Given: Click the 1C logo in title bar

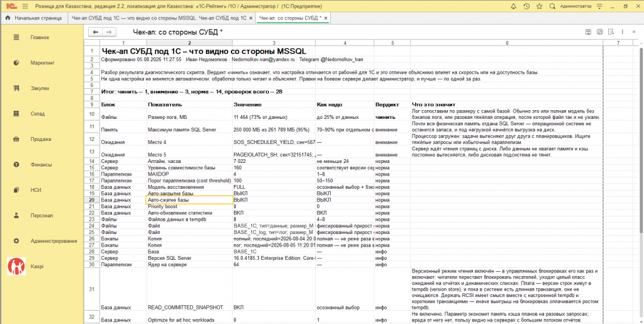Looking at the screenshot, I should pyautogui.click(x=10, y=6).
